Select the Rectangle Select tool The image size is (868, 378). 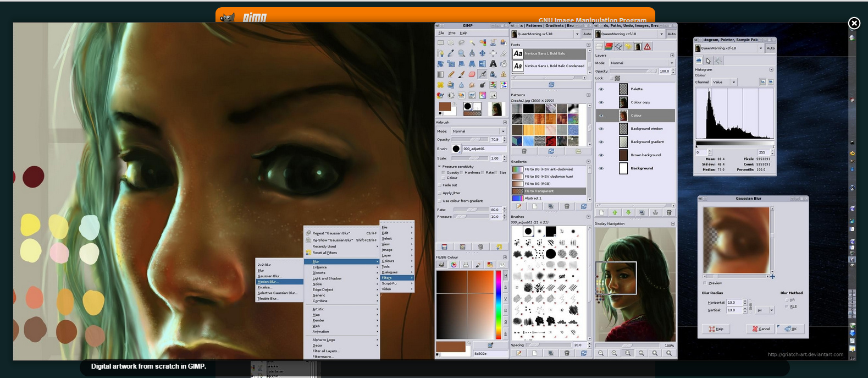(440, 42)
